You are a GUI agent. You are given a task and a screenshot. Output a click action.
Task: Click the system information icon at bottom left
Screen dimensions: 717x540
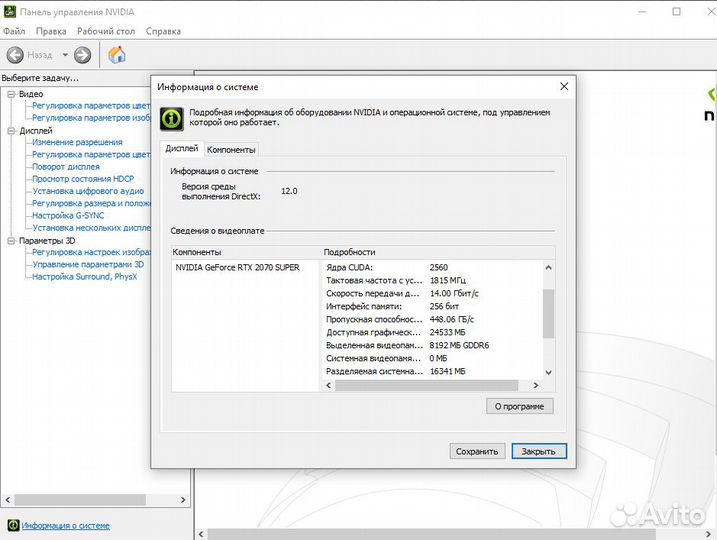[x=13, y=525]
